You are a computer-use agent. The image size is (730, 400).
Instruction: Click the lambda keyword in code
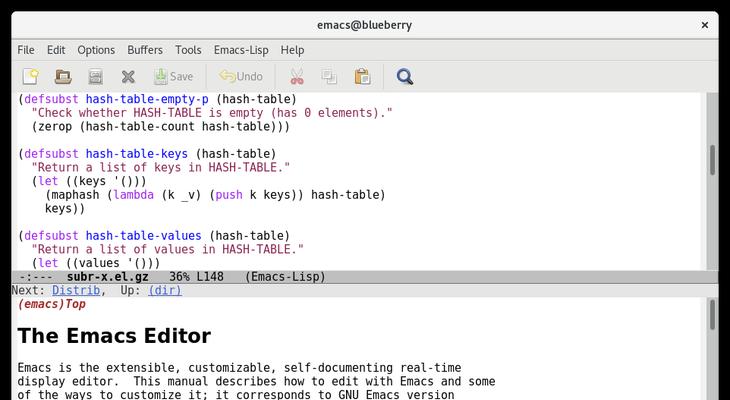134,195
